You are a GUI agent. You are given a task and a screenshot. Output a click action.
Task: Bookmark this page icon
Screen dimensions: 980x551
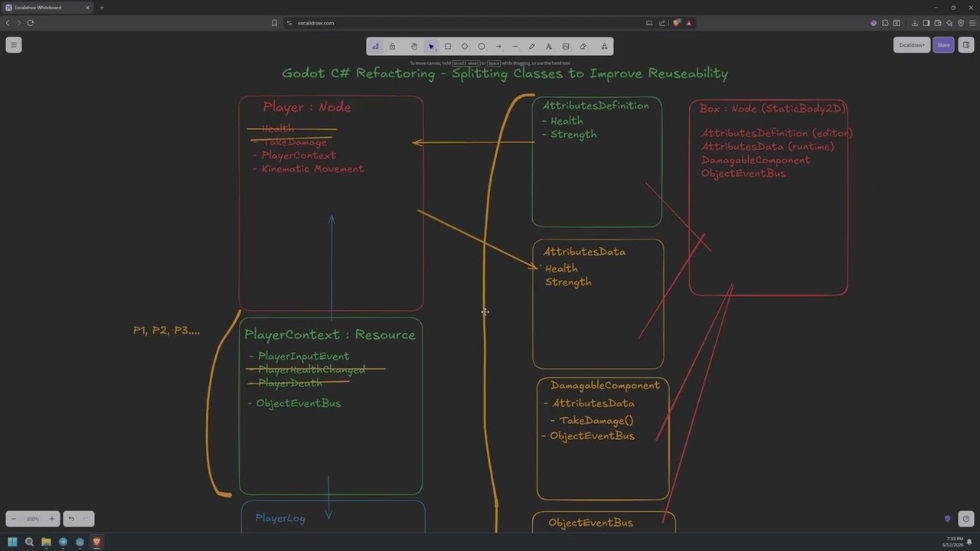click(274, 23)
